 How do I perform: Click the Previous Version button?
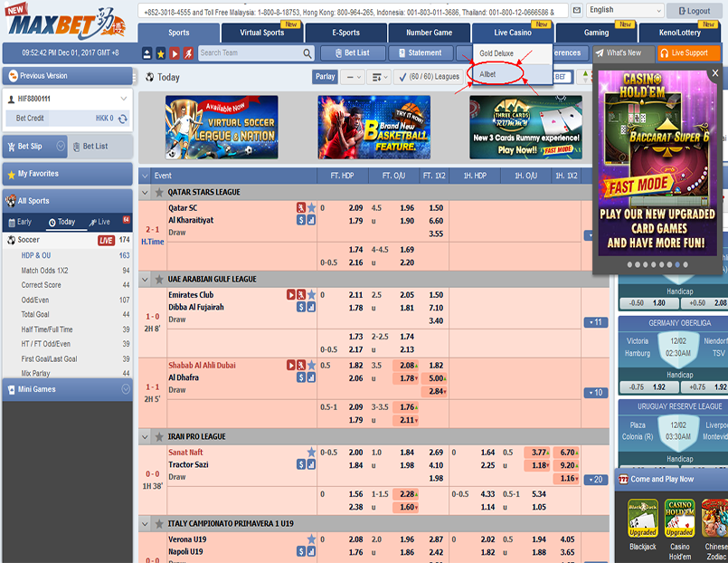coord(66,76)
